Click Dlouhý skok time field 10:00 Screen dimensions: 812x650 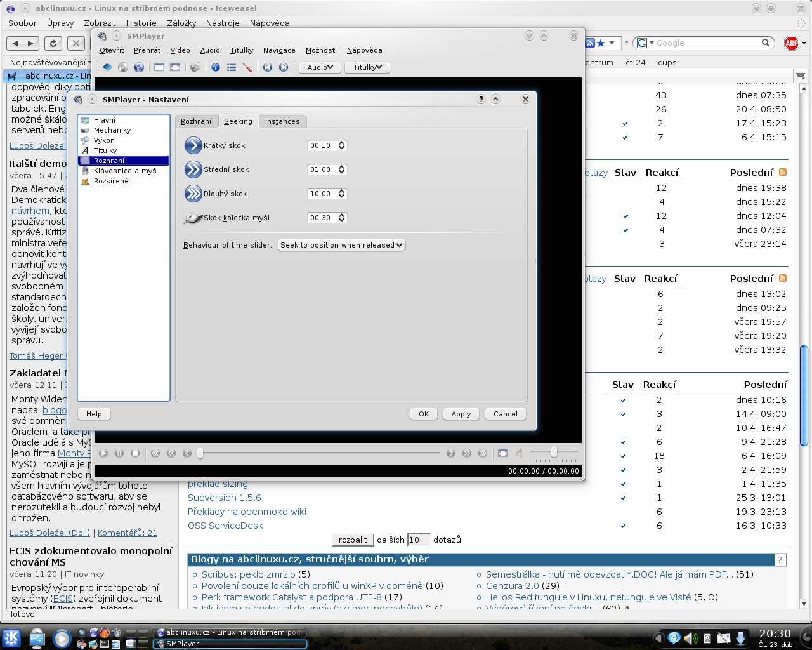coord(322,194)
